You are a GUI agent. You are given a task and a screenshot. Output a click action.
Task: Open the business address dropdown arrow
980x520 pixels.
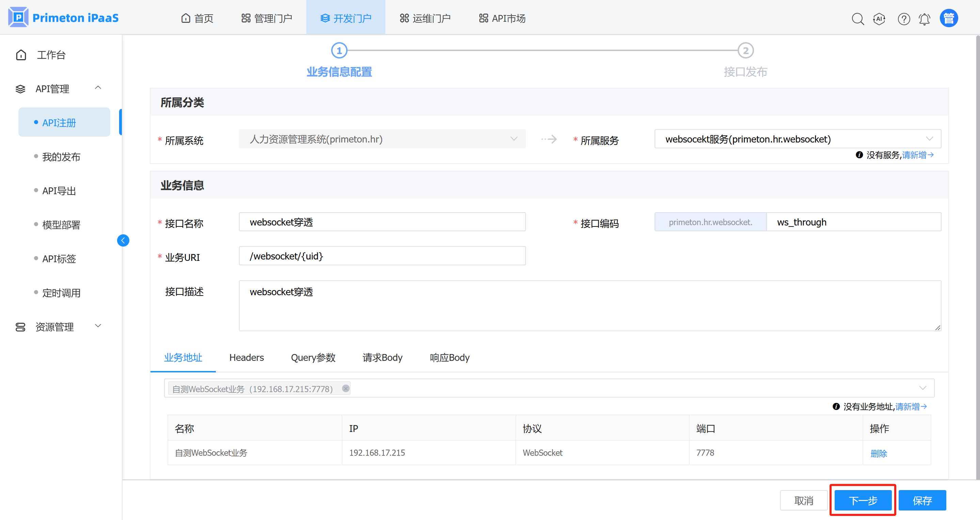point(922,388)
